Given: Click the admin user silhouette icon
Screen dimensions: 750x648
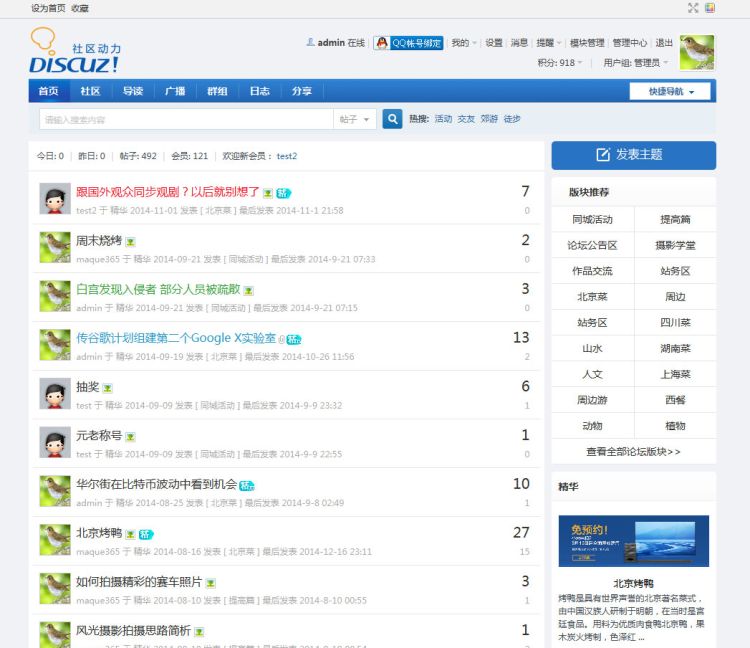Looking at the screenshot, I should pyautogui.click(x=310, y=42).
